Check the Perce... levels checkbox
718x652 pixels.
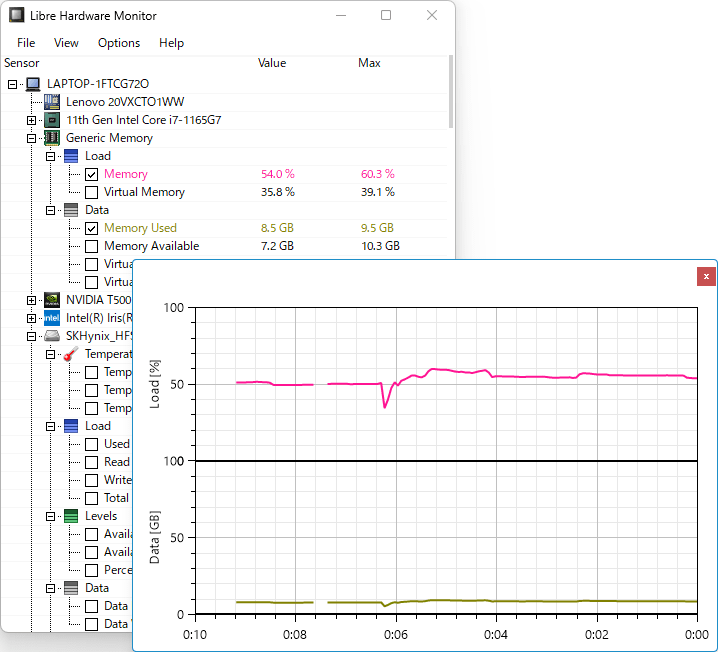[92, 570]
